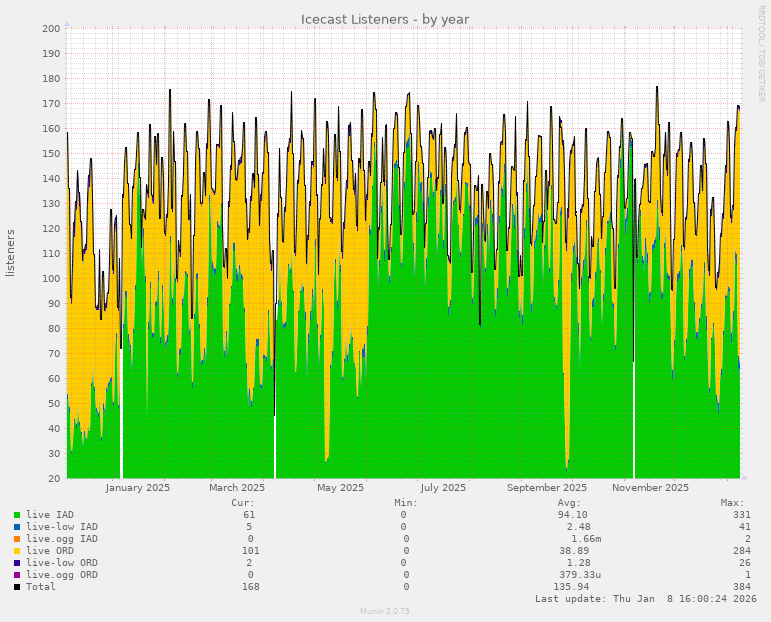
Task: Select the 'Icecast Listeners - by year' title
Action: (385, 19)
